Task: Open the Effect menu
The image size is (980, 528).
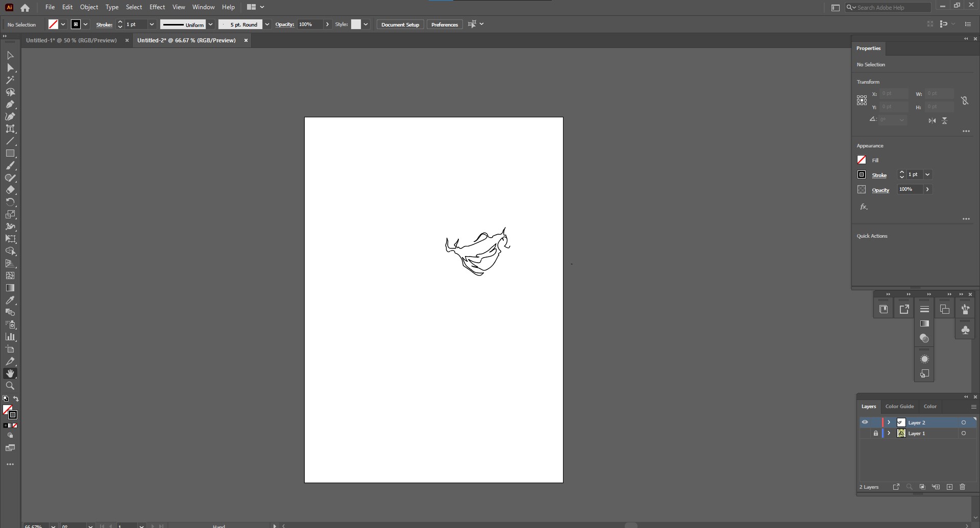Action: pos(157,7)
